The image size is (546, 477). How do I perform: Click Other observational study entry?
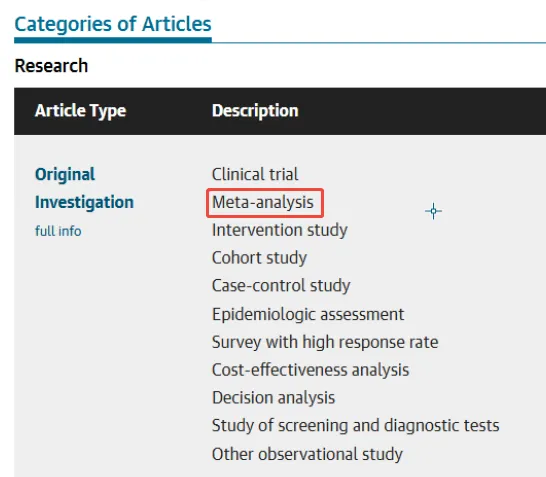(307, 454)
